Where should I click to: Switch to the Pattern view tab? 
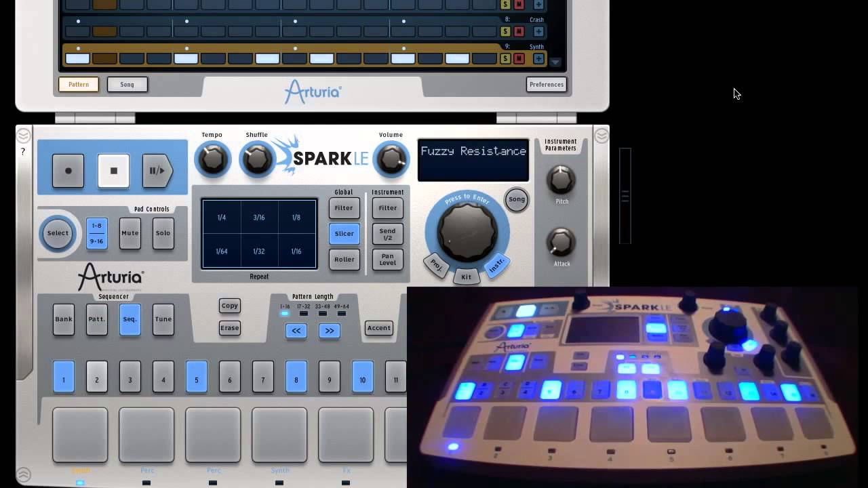tap(79, 85)
